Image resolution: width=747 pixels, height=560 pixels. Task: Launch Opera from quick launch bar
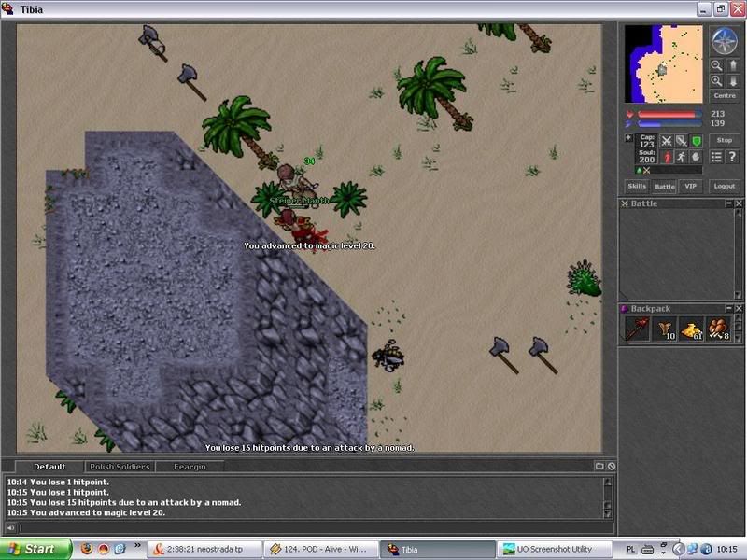pyautogui.click(x=104, y=549)
